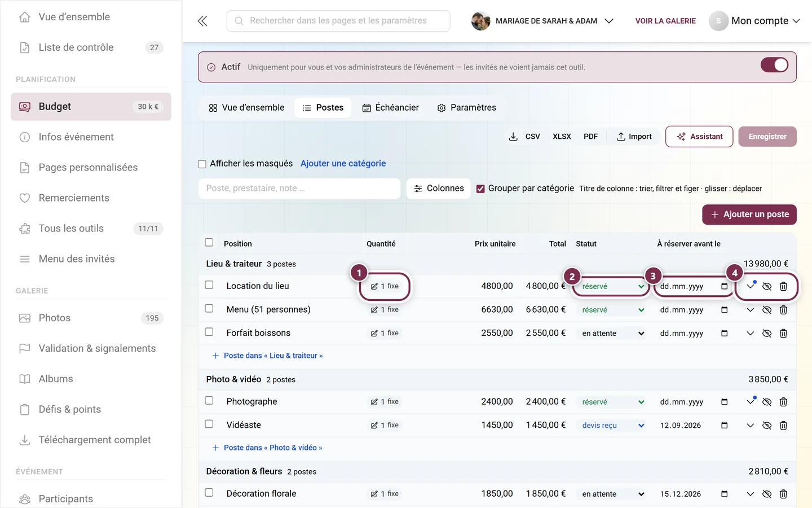Click the Ajouter un poste button
This screenshot has height=508, width=812.
coord(749,214)
